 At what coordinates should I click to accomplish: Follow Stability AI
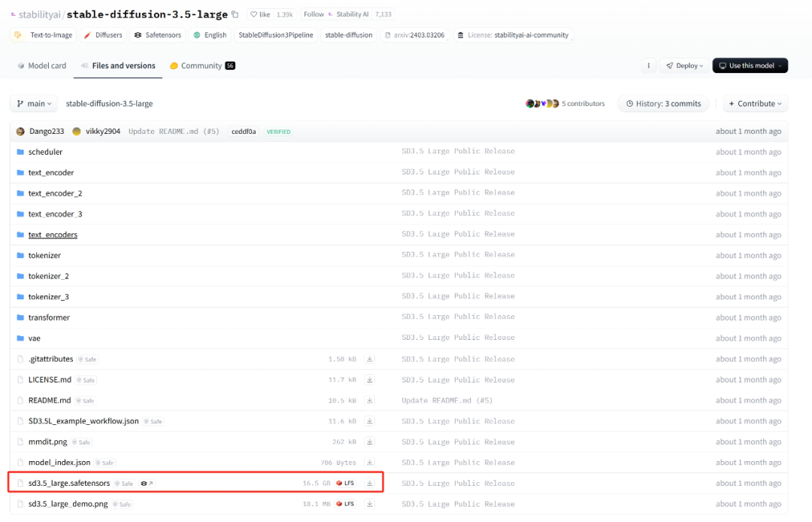[314, 14]
